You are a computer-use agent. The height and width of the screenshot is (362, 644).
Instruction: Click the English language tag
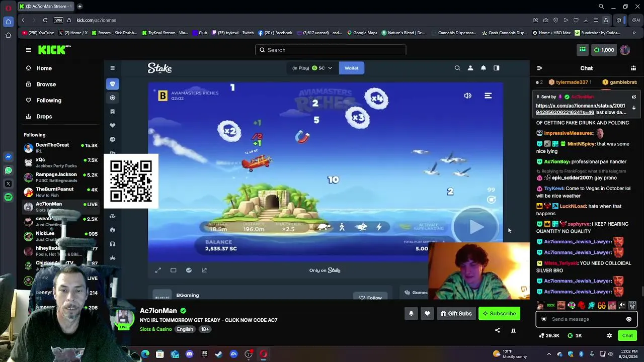185,329
